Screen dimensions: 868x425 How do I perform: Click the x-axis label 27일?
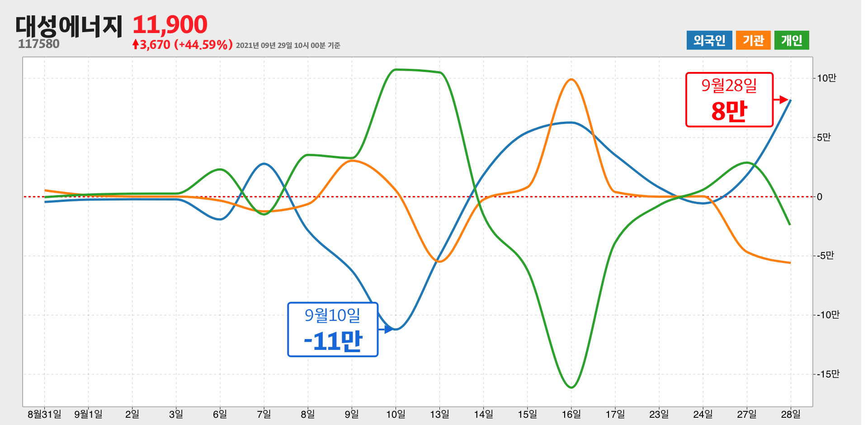[746, 414]
